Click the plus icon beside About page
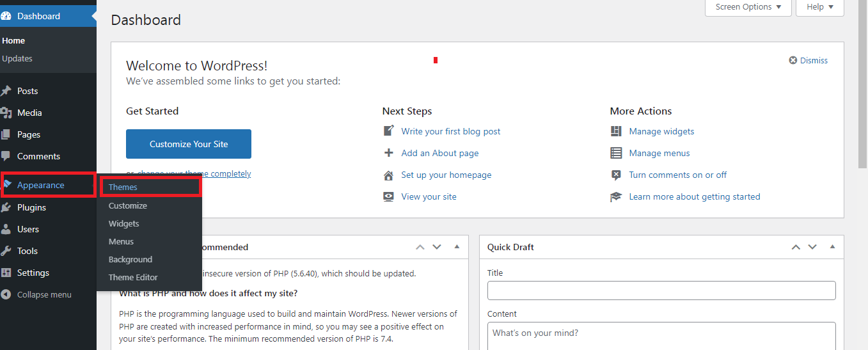 click(x=388, y=153)
